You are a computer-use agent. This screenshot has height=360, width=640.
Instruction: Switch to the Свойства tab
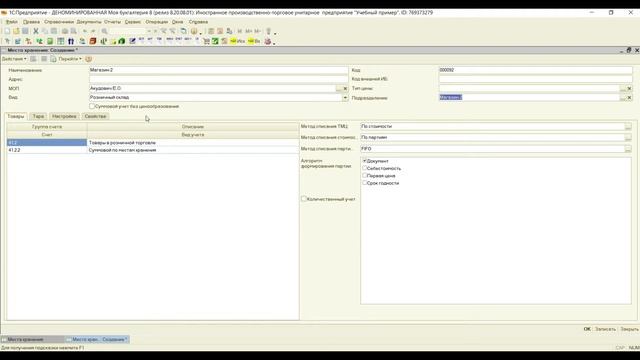tap(95, 116)
